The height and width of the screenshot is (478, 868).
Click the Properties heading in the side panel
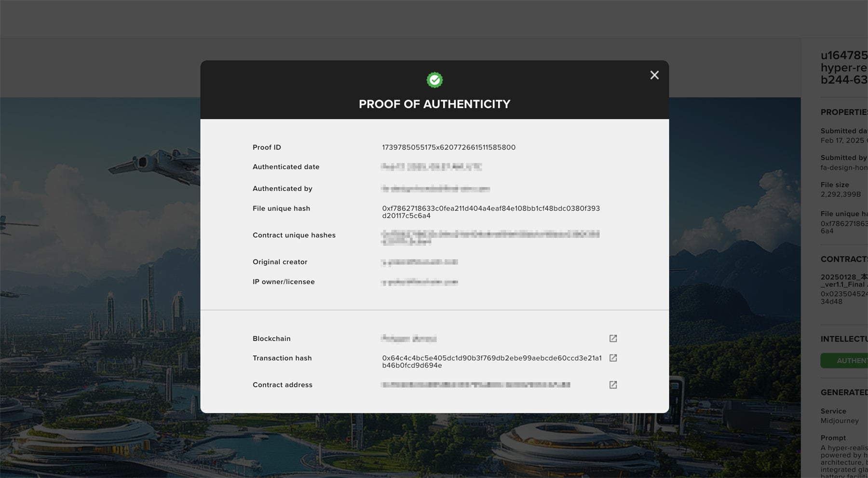[x=844, y=112]
